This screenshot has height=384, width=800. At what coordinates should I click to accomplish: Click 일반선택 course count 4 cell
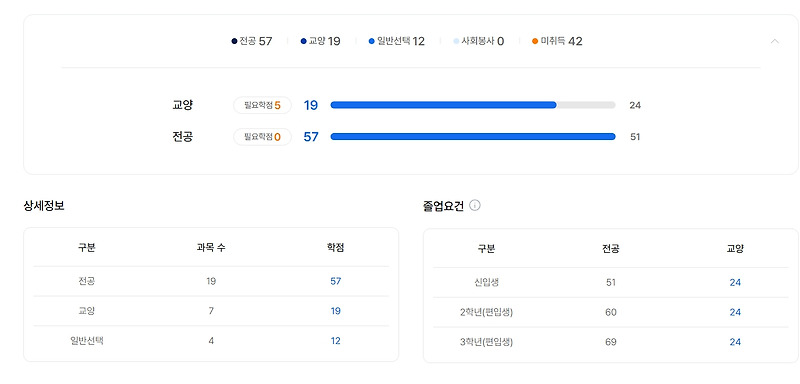click(211, 341)
